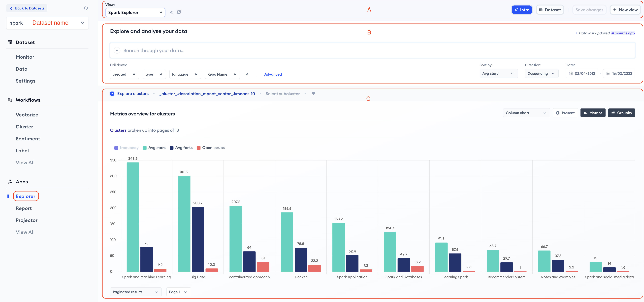The width and height of the screenshot is (644, 302).
Task: Open the Projector app in sidebar
Action: (27, 220)
